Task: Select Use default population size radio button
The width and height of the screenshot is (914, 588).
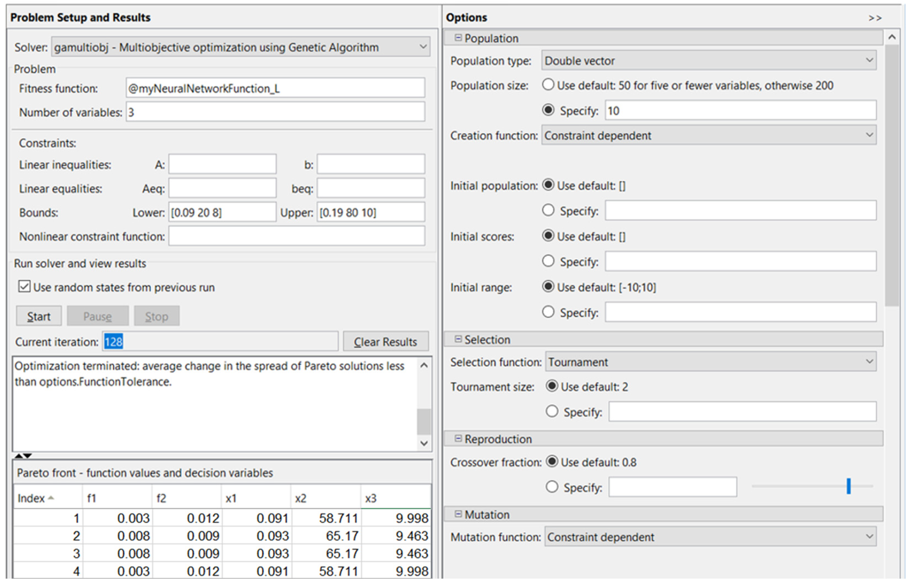Action: pos(548,85)
